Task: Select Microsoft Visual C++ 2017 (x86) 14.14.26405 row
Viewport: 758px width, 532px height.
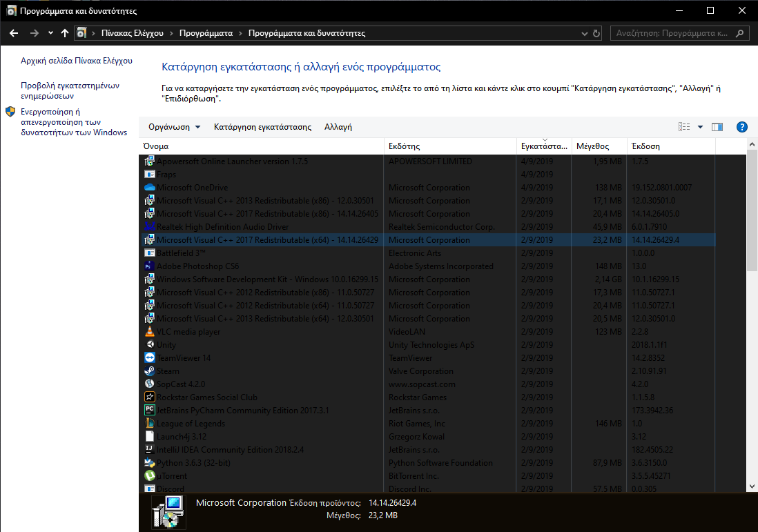Action: [428, 214]
